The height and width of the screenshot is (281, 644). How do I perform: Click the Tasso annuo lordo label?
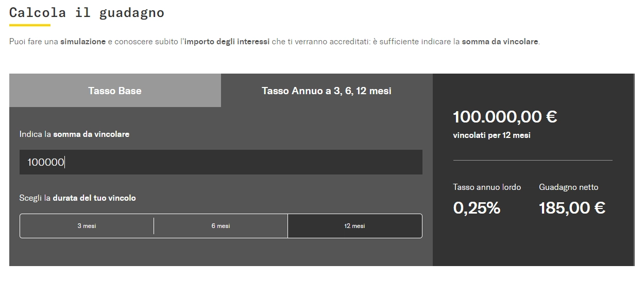[487, 187]
